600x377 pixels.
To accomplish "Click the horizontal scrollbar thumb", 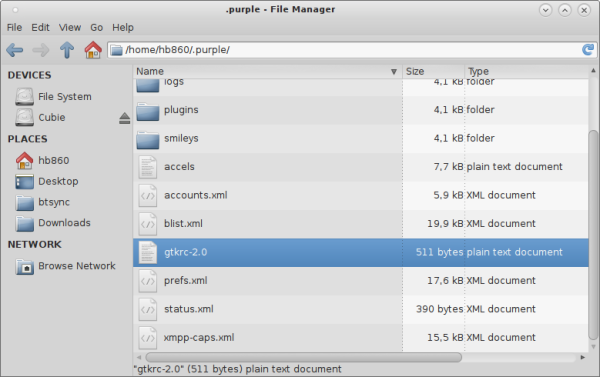I will pyautogui.click(x=303, y=357).
